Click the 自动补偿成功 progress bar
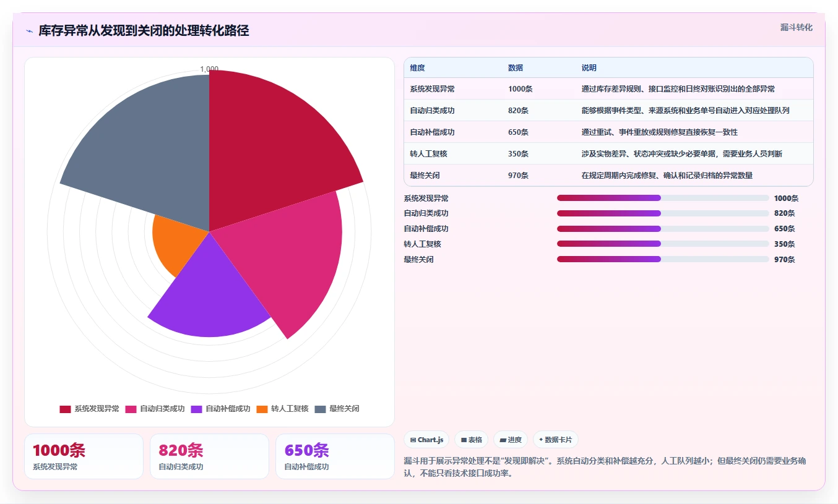 pos(663,229)
